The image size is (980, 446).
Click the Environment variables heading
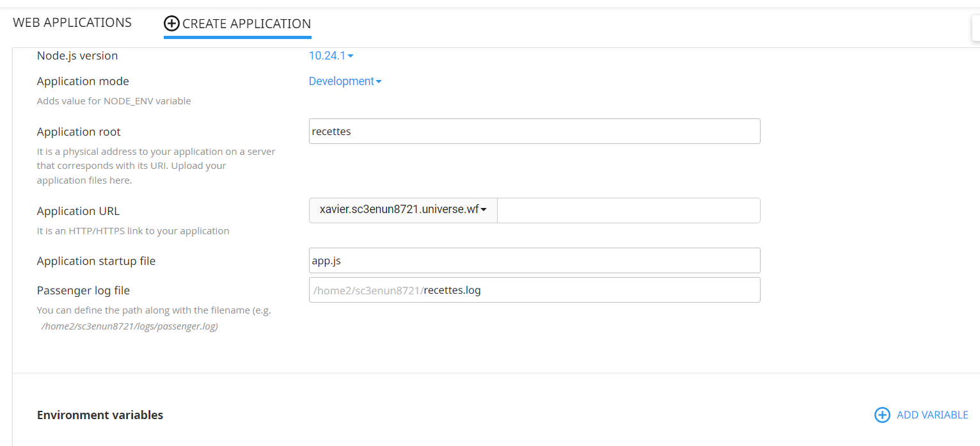[x=100, y=415]
